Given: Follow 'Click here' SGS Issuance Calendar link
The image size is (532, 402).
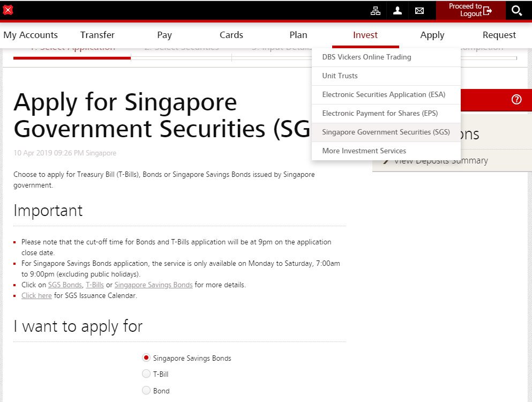Looking at the screenshot, I should [x=36, y=296].
